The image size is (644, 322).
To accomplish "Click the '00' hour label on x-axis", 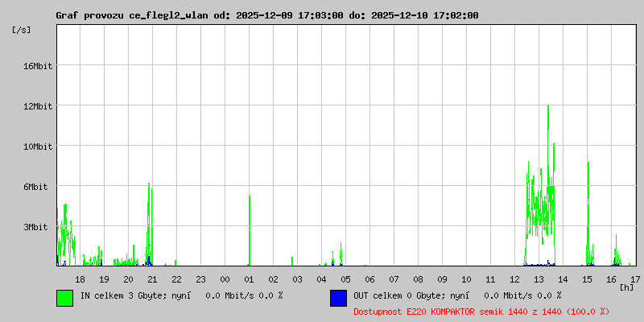I will pos(225,279).
